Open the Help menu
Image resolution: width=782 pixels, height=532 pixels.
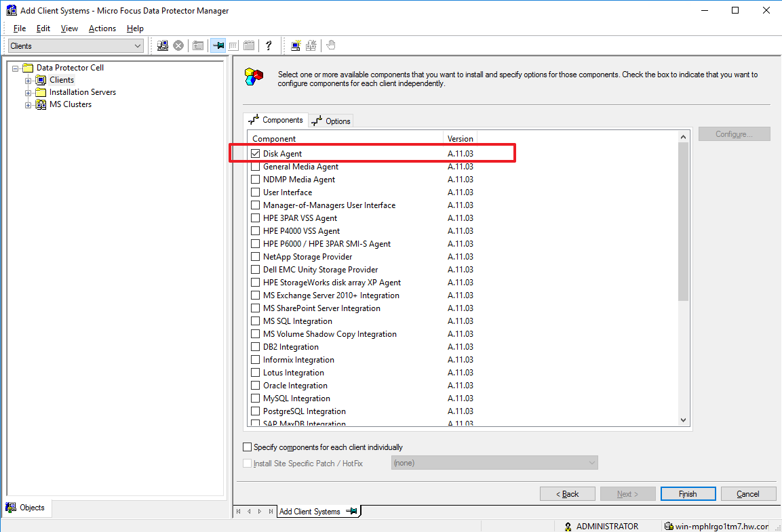tap(135, 28)
